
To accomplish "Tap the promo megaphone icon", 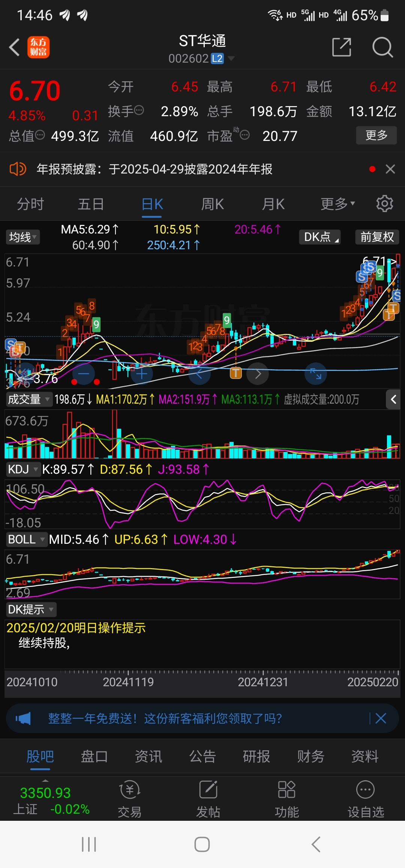I will pyautogui.click(x=23, y=718).
